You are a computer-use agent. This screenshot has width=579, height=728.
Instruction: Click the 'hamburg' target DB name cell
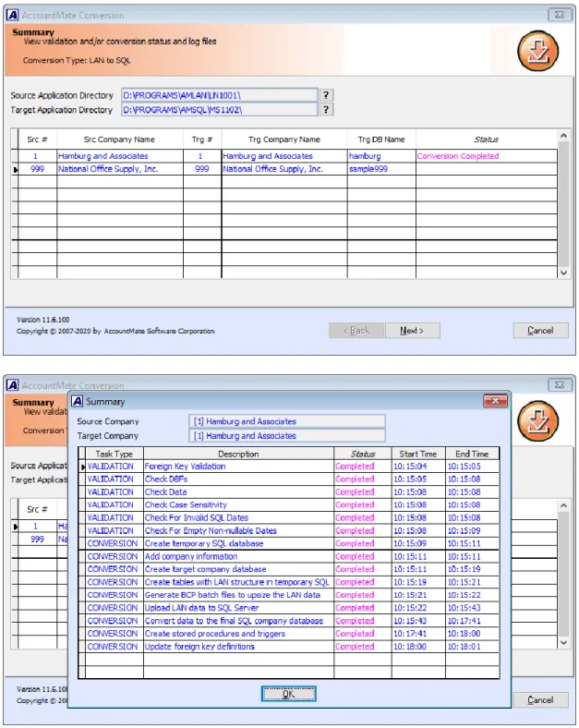[381, 156]
